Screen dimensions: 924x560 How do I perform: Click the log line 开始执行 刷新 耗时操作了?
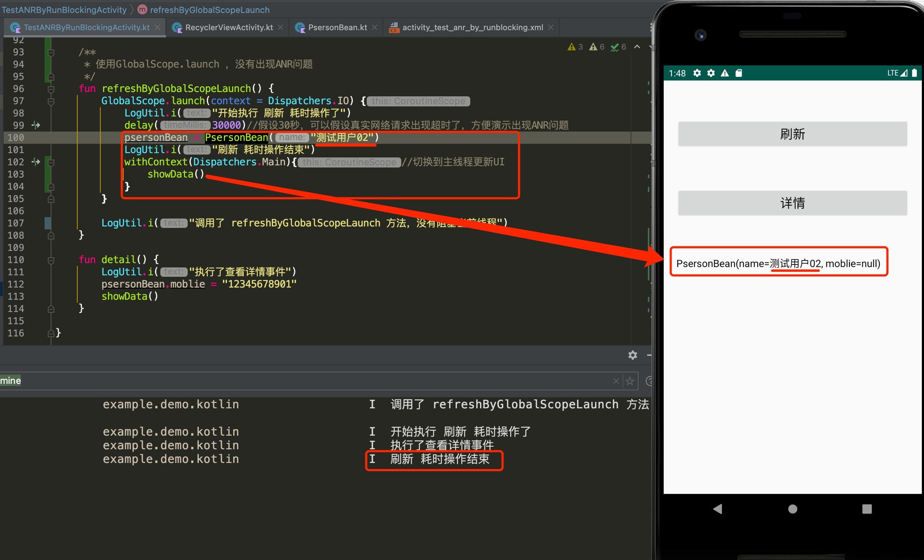(x=461, y=432)
